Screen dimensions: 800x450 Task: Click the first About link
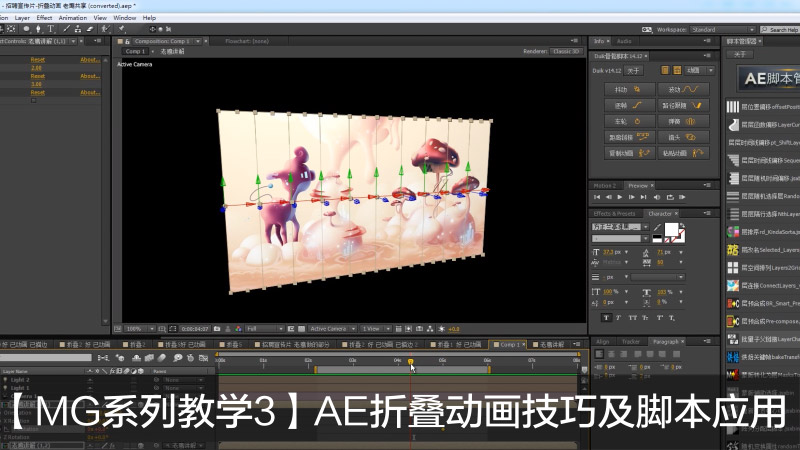click(x=90, y=60)
